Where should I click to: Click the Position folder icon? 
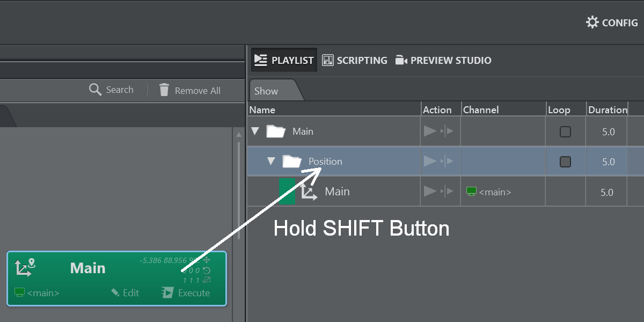(x=292, y=162)
